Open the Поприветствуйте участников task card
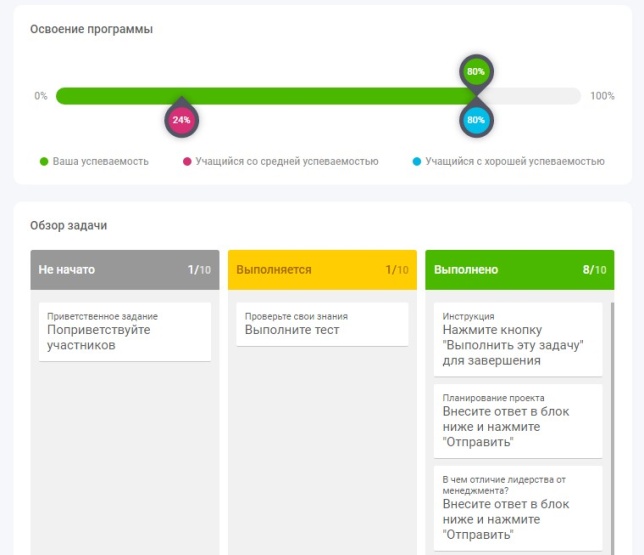Viewport: 644px width, 555px height. pos(125,332)
